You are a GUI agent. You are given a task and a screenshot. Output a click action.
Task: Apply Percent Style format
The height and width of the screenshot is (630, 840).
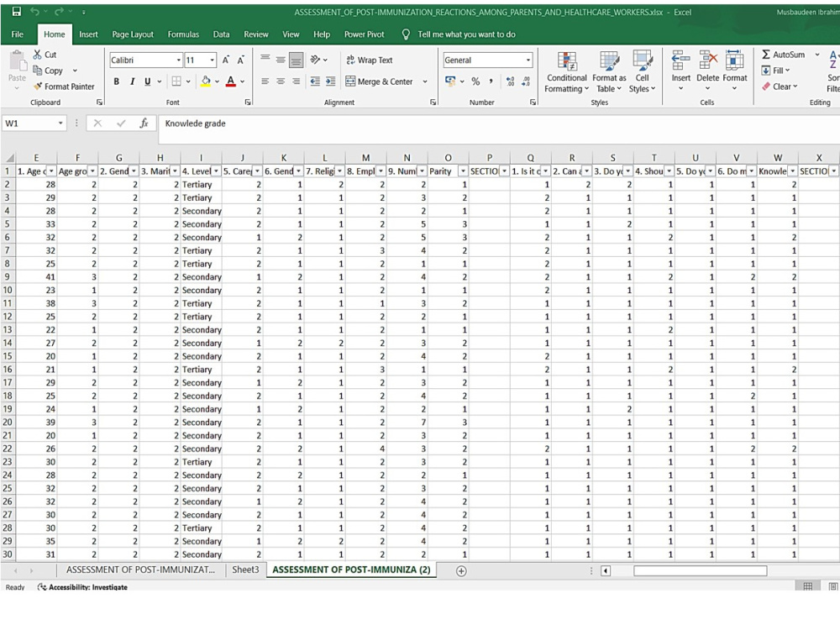click(475, 81)
